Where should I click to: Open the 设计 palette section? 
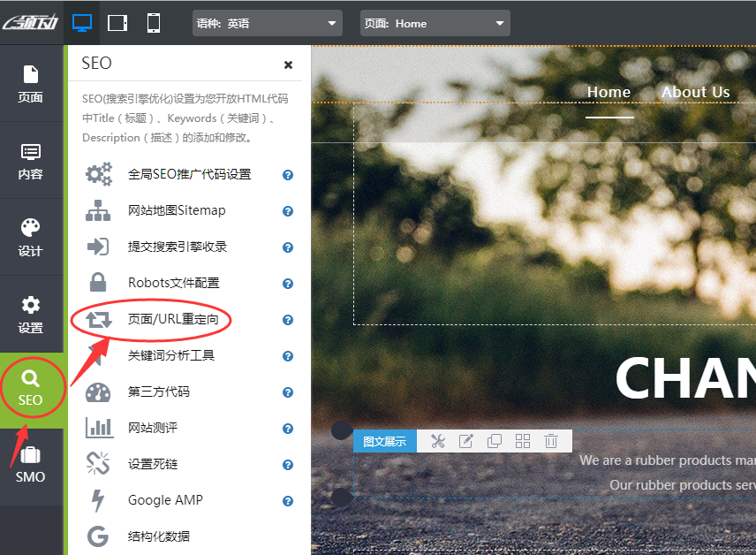click(31, 237)
